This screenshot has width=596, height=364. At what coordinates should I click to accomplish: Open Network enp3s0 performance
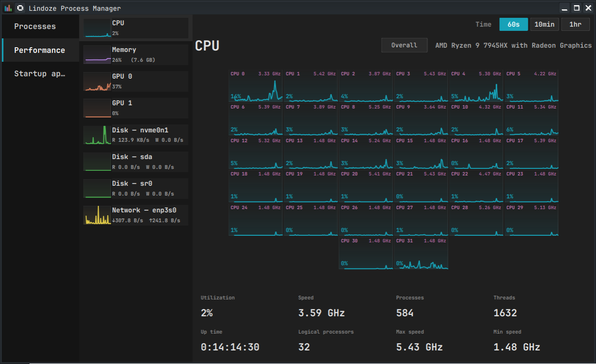[x=136, y=215]
